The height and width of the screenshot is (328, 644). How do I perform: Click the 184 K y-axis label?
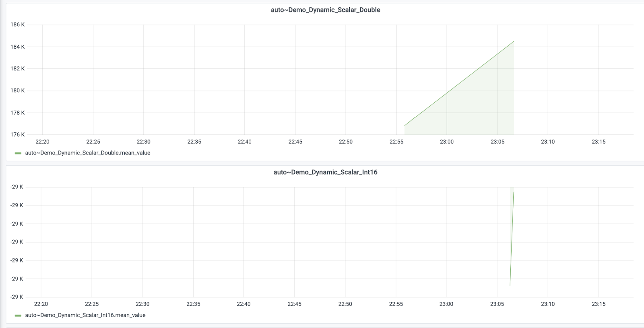[17, 47]
